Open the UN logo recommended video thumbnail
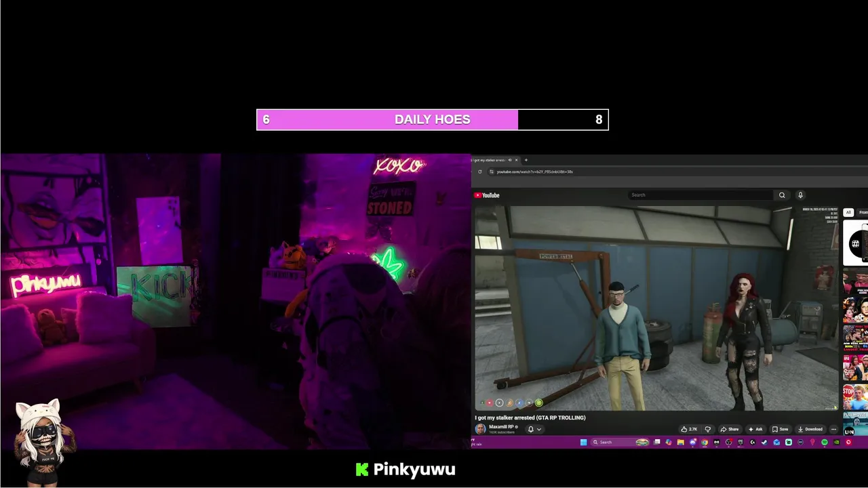This screenshot has width=868, height=488. coord(855,424)
